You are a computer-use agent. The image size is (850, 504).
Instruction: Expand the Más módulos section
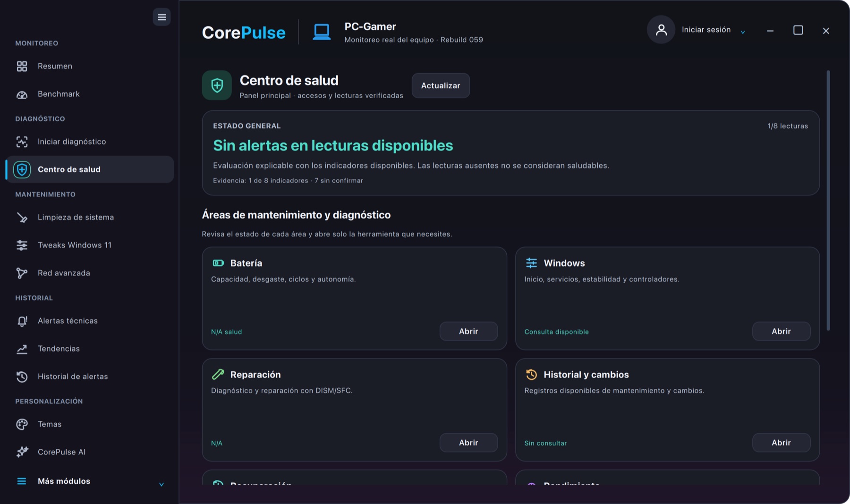pos(90,481)
